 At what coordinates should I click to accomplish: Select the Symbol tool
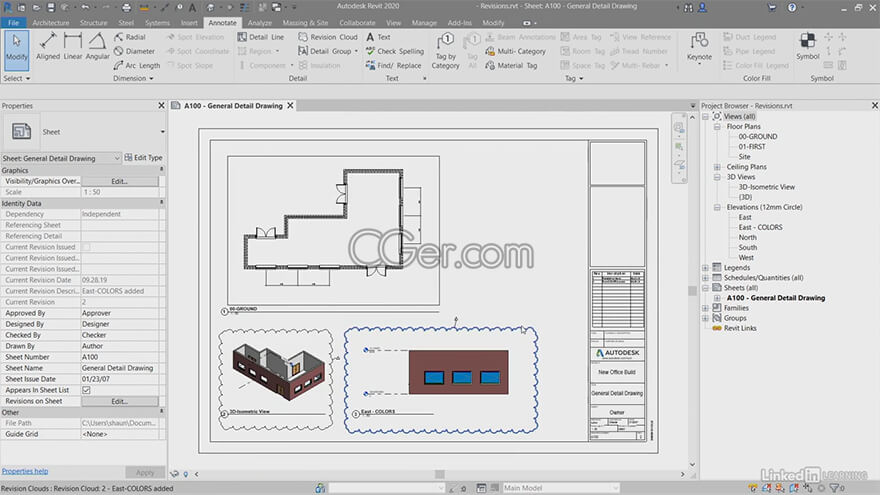tap(808, 46)
